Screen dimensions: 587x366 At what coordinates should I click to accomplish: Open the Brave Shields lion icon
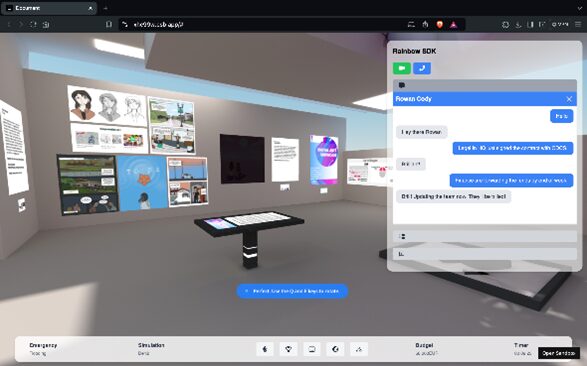[440, 24]
